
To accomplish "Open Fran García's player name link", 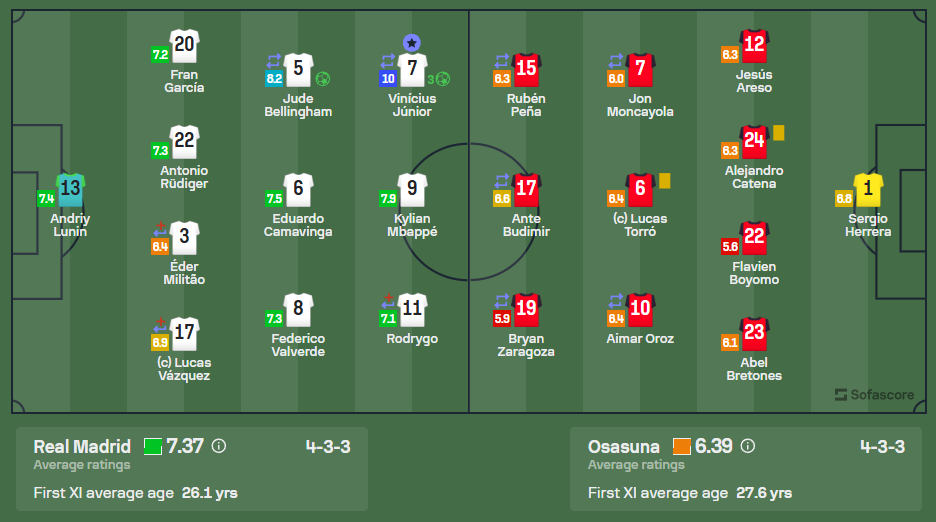I will 184,81.
